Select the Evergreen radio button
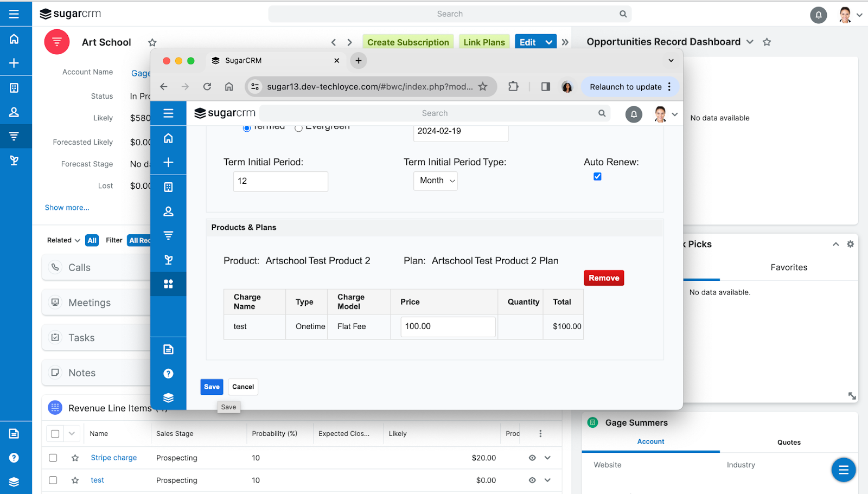Image resolution: width=868 pixels, height=494 pixels. [x=298, y=128]
